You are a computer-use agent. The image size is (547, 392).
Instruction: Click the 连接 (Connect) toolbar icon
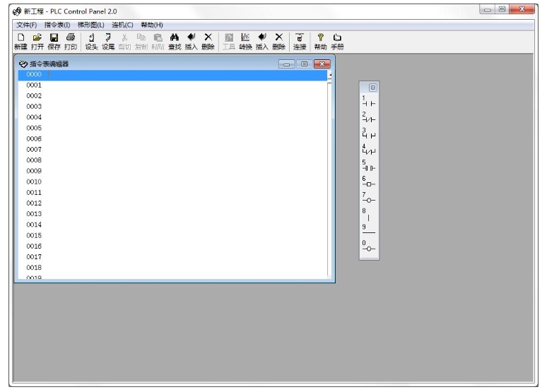[300, 41]
